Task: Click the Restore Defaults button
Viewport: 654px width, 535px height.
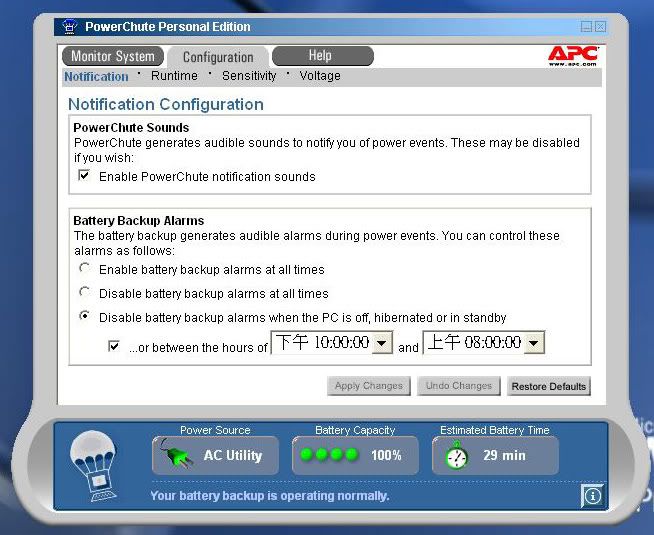Action: click(549, 386)
